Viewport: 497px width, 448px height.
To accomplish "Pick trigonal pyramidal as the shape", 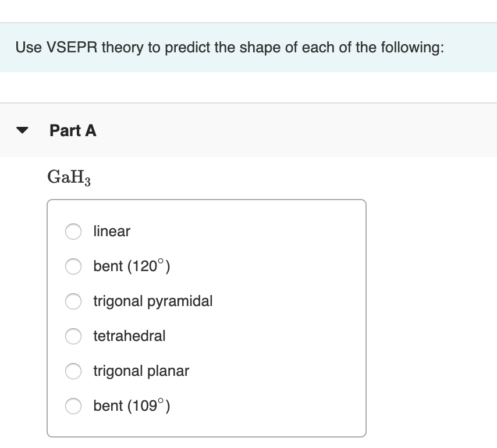I will pyautogui.click(x=73, y=301).
